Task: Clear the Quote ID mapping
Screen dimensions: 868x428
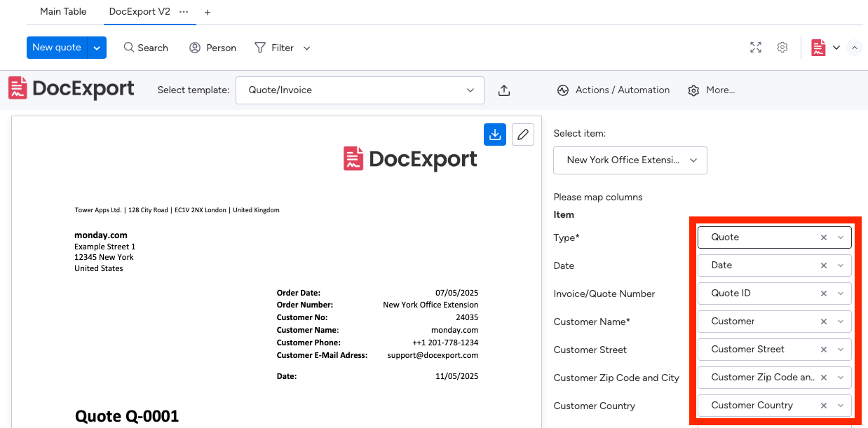Action: [824, 294]
